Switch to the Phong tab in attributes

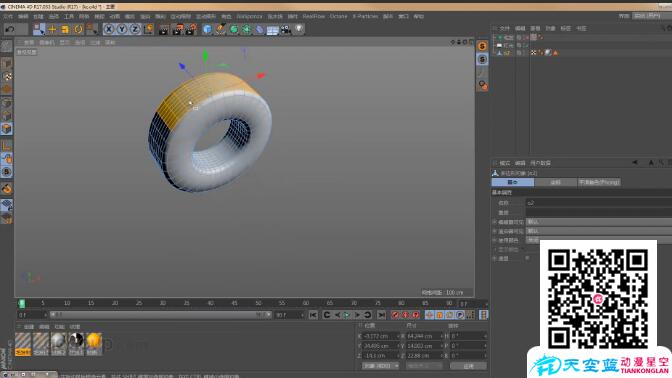599,183
